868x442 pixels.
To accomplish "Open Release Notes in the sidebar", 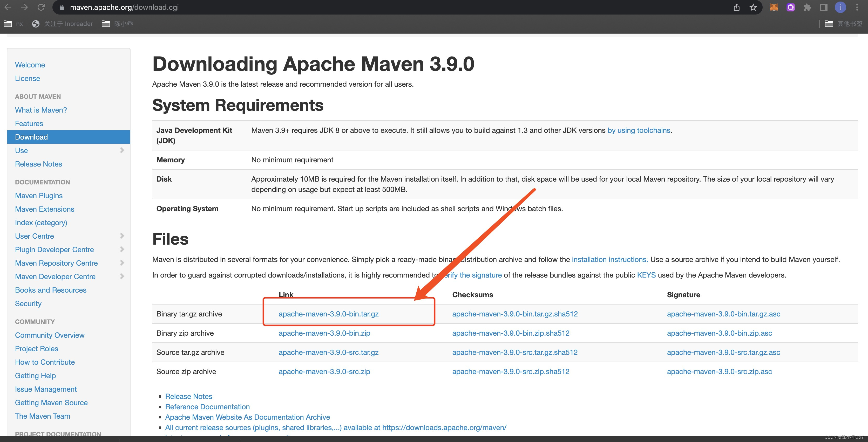I will (x=38, y=164).
